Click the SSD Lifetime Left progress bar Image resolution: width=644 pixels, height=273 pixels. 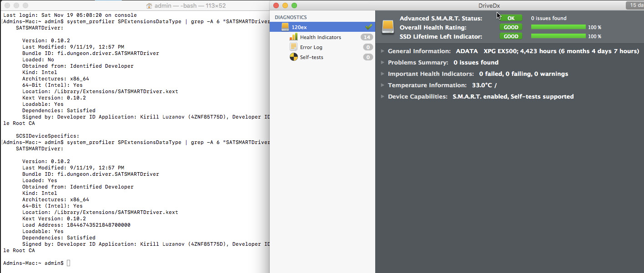click(x=558, y=36)
